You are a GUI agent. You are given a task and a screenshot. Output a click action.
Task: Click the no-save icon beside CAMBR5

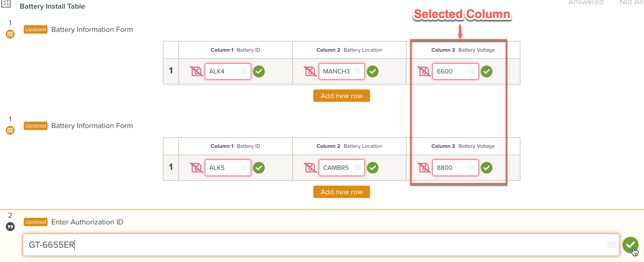coord(310,168)
